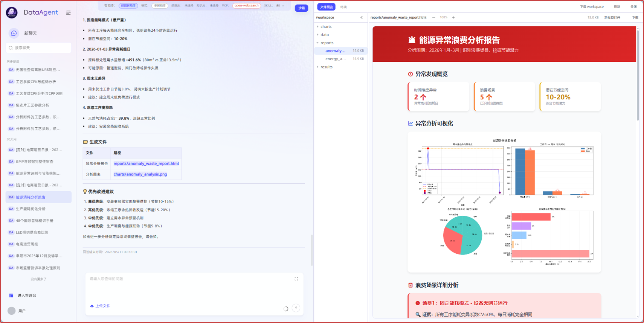Image resolution: width=644 pixels, height=323 pixels.
Task: Open chat GMP与数据完整性审查
Action: click(x=35, y=161)
